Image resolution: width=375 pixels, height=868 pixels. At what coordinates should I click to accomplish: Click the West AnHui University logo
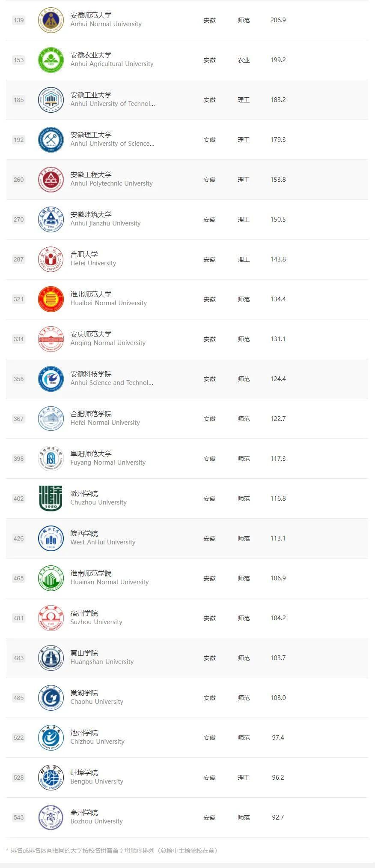[x=51, y=538]
